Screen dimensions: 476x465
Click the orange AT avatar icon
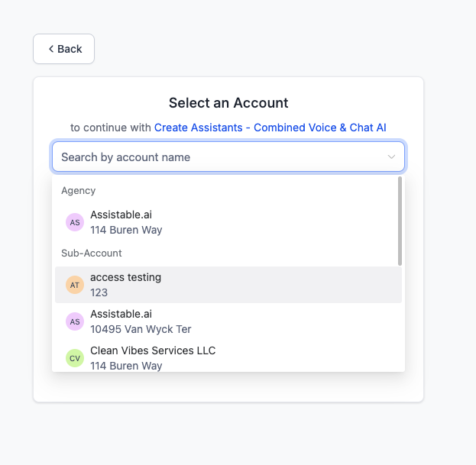(75, 285)
